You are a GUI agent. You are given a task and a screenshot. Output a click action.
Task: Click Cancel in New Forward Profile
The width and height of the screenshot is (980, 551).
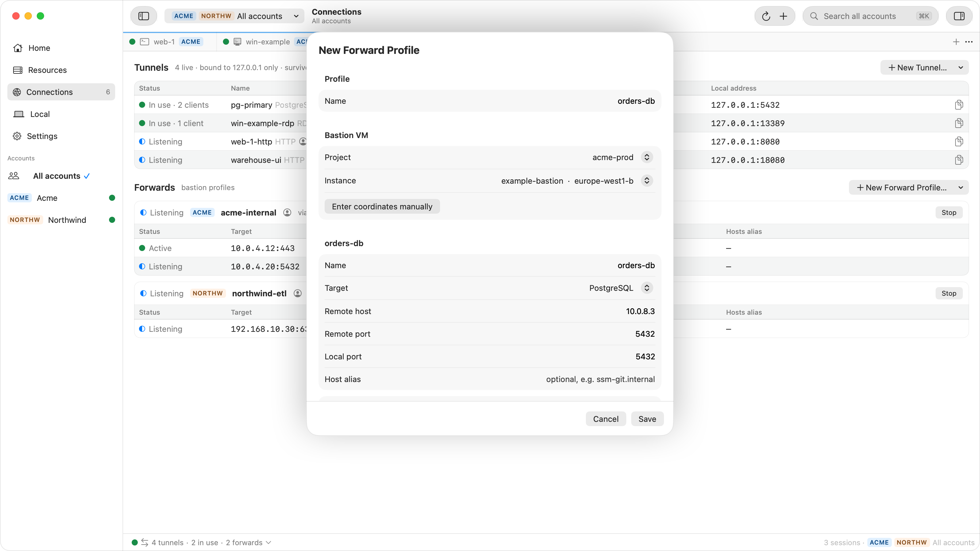606,419
